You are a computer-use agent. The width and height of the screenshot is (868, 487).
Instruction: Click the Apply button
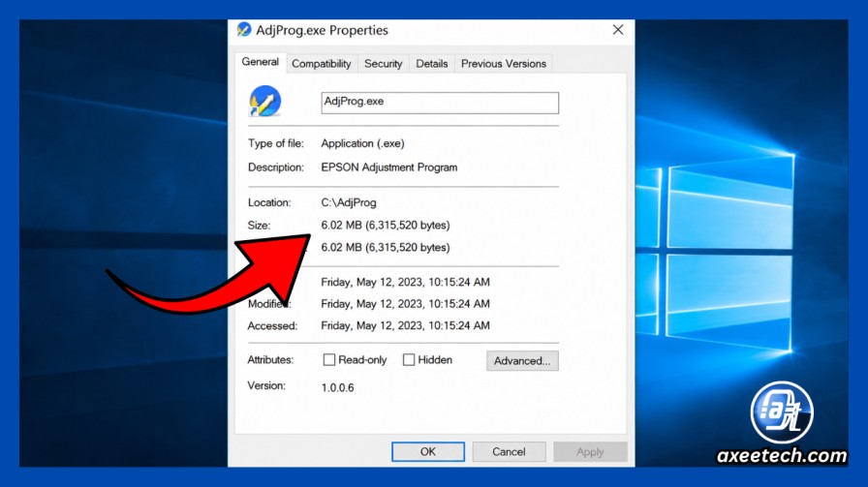point(590,451)
